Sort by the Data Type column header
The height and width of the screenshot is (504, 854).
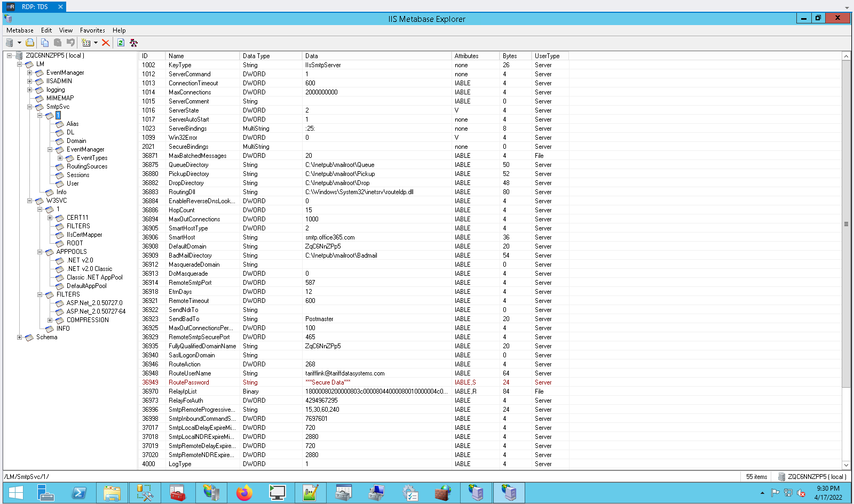tap(271, 56)
